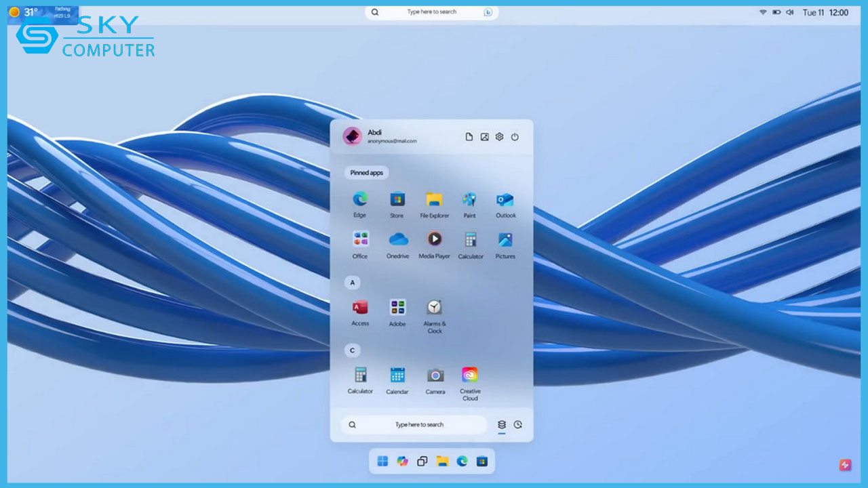This screenshot has height=488, width=868.
Task: Open Settings from the Start menu header
Action: [499, 136]
